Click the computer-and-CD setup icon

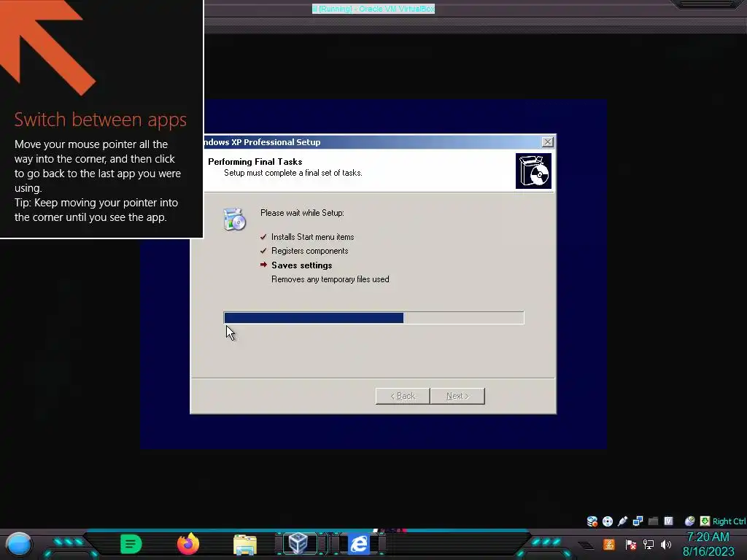click(234, 219)
